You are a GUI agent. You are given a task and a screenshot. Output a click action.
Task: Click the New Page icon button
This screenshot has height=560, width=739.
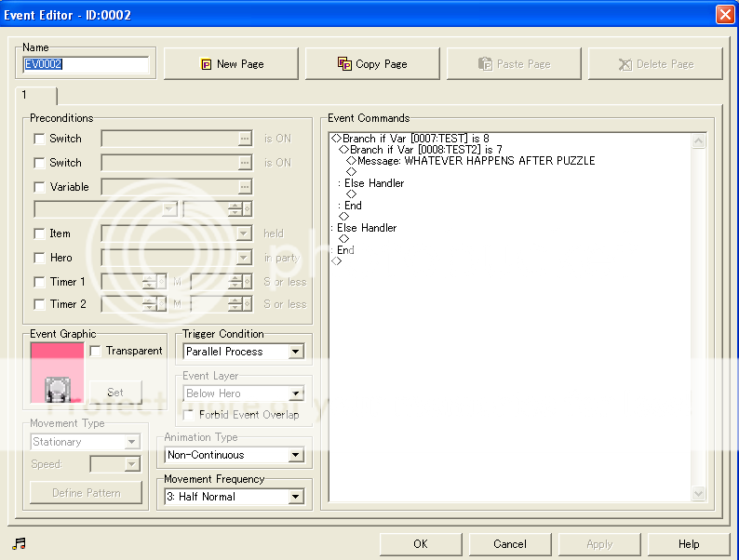[x=231, y=64]
